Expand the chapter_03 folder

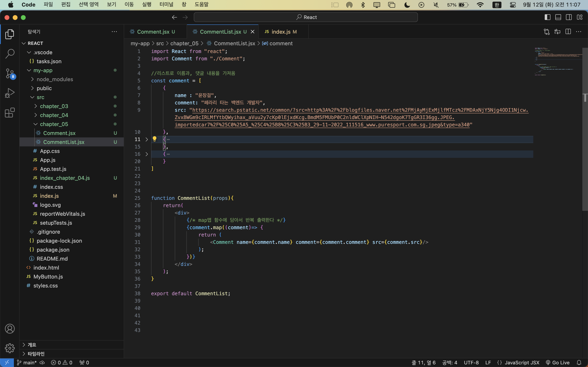[54, 106]
